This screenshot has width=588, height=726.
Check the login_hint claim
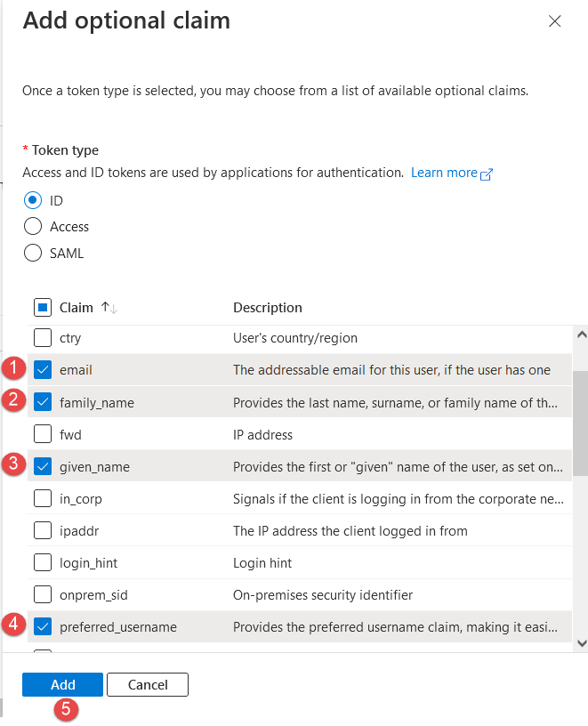pos(43,563)
